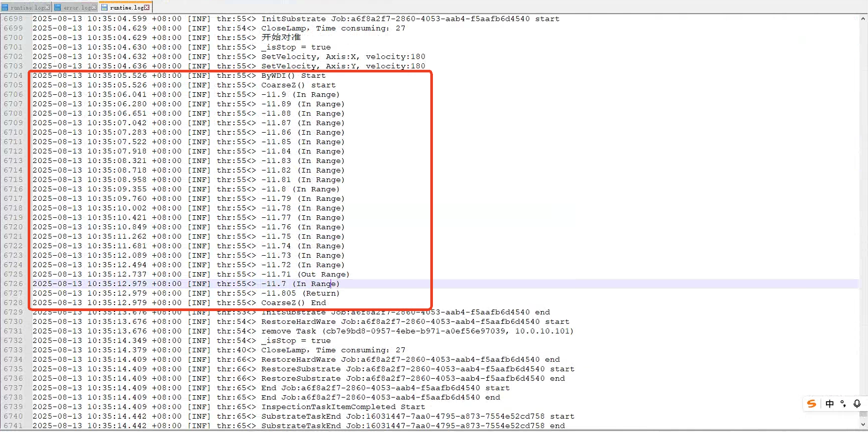Image resolution: width=868 pixels, height=432 pixels.
Task: Toggle Chinese/English input mode
Action: click(x=829, y=404)
